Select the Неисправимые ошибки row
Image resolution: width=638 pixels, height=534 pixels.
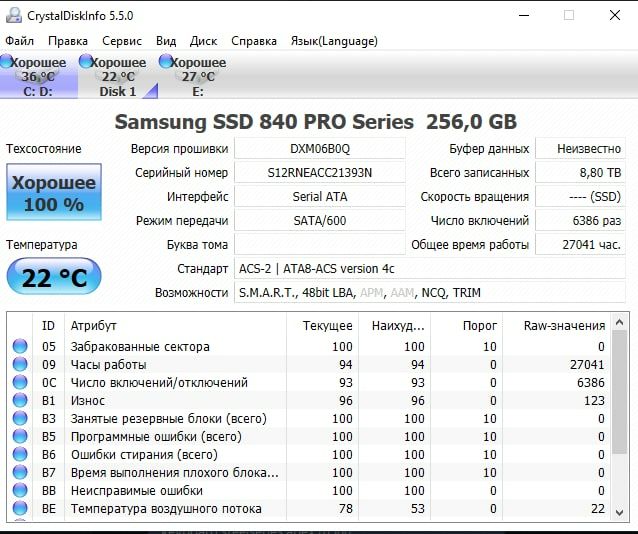pos(308,490)
